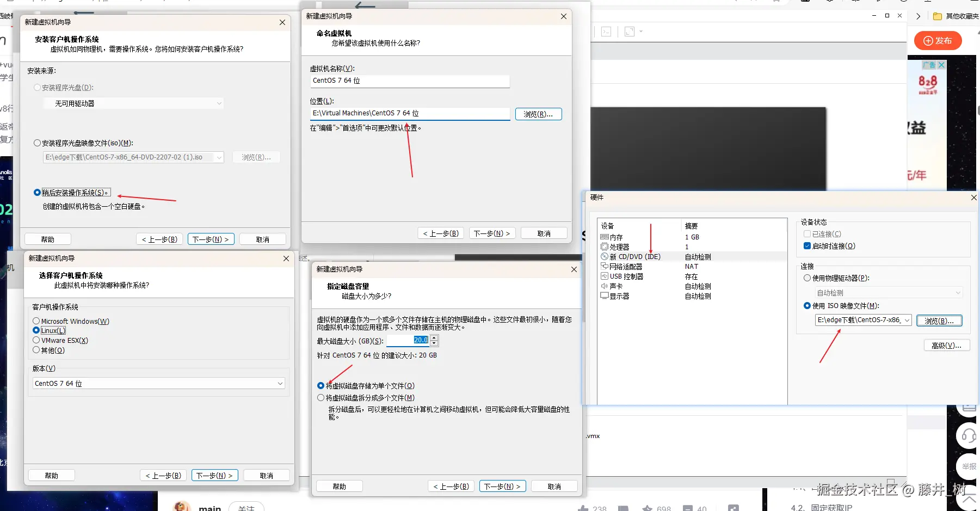Image resolution: width=980 pixels, height=511 pixels.
Task: Click 浏览(B)... in the 硬件 dialog
Action: pos(939,321)
